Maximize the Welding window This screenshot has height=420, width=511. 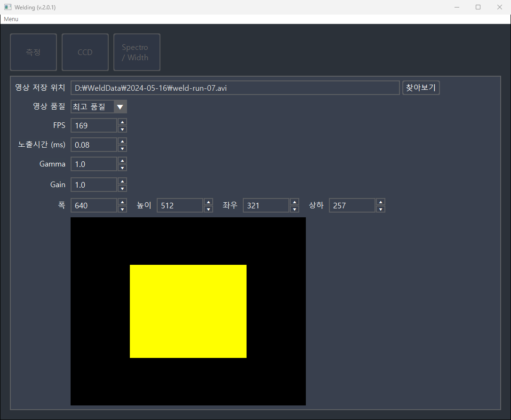tap(478, 7)
